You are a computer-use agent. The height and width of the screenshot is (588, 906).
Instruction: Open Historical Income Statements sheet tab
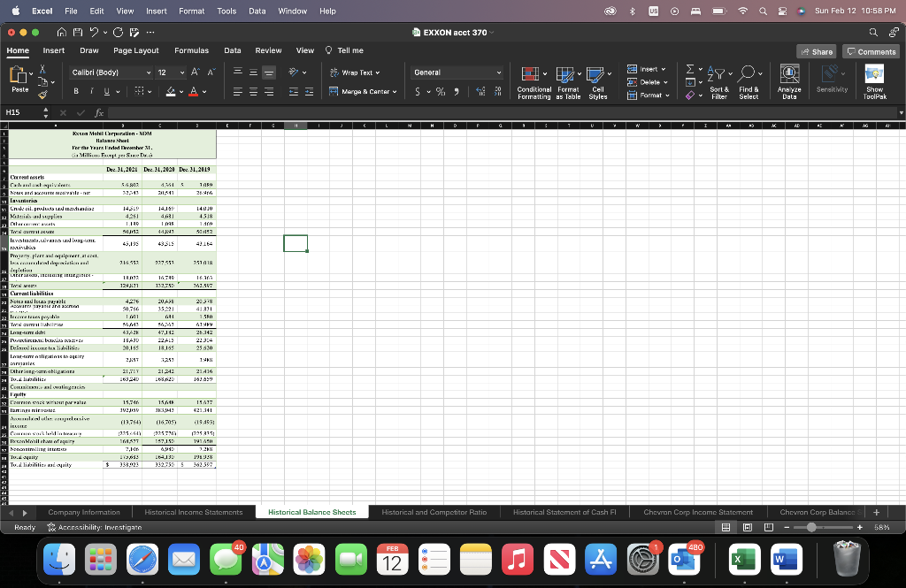click(194, 512)
